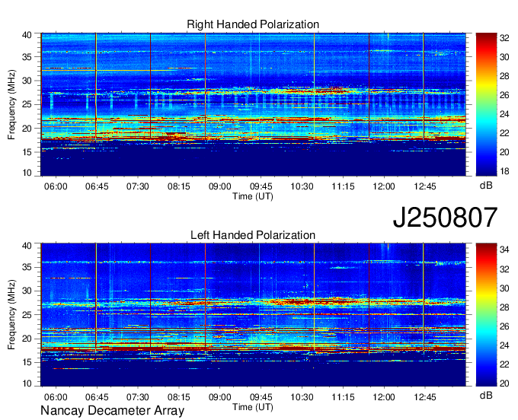Click the 30 dB label on right-handed colorbar
Screen dimensions: 518x420
point(504,57)
